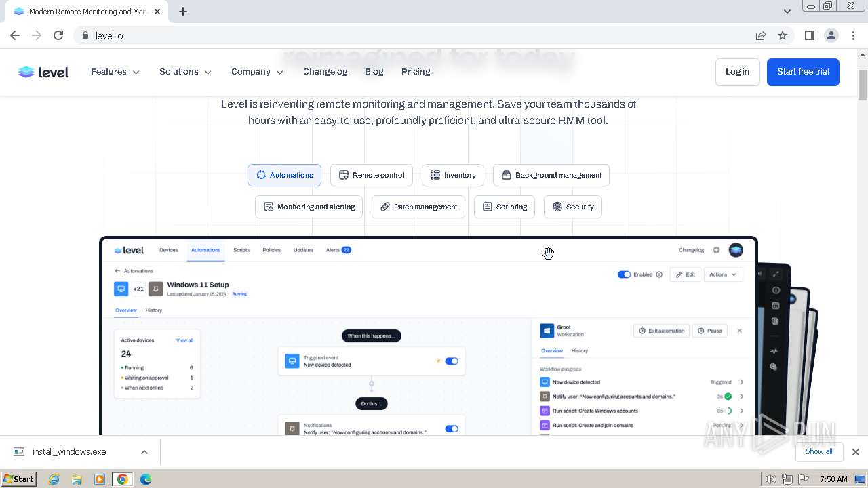868x488 pixels.
Task: Open the Chrome tab search dropdown arrow
Action: click(x=787, y=11)
